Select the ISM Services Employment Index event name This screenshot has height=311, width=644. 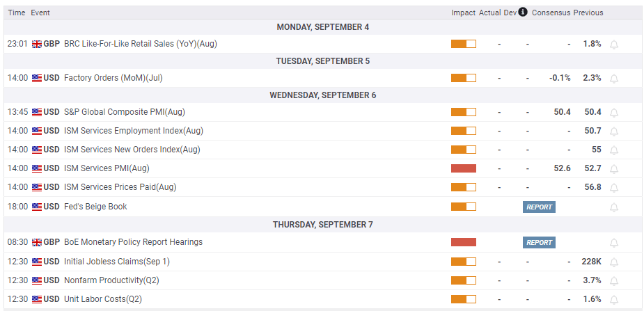pos(133,131)
